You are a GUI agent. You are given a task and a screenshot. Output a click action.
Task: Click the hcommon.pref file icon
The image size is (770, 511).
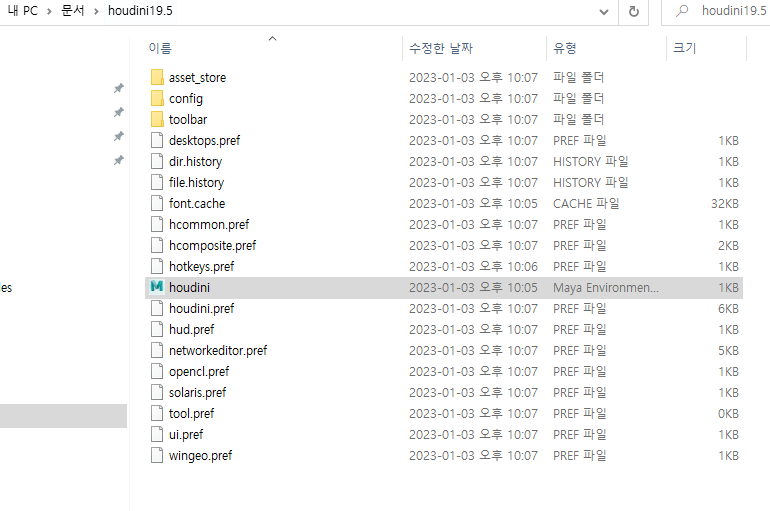tap(157, 224)
